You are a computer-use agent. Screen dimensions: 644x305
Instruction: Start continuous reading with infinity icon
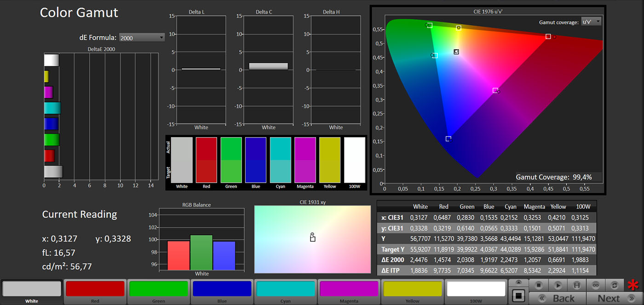click(595, 285)
